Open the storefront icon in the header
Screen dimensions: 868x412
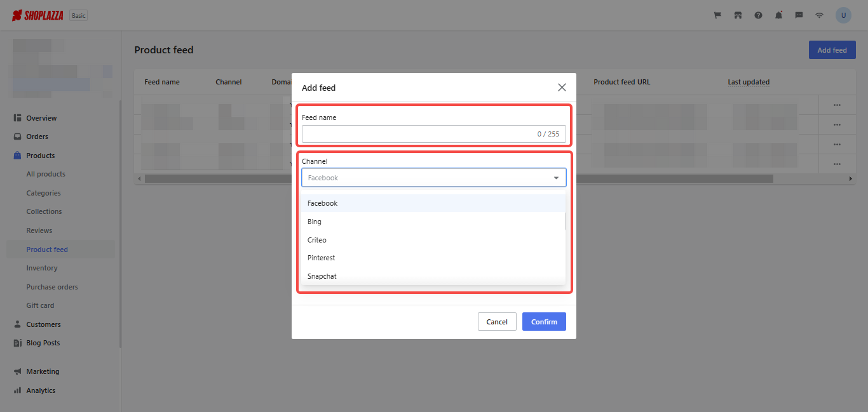point(738,15)
